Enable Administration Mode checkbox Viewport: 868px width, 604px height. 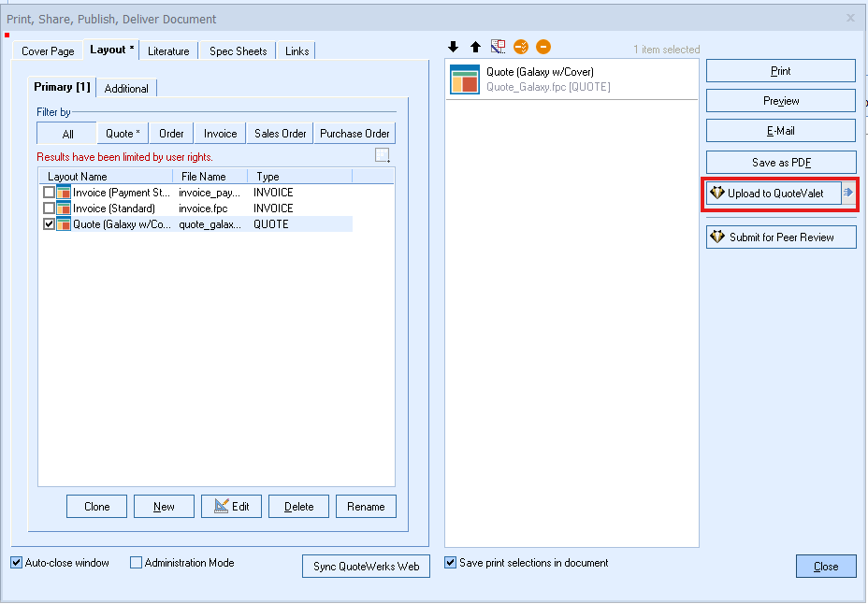coord(137,563)
